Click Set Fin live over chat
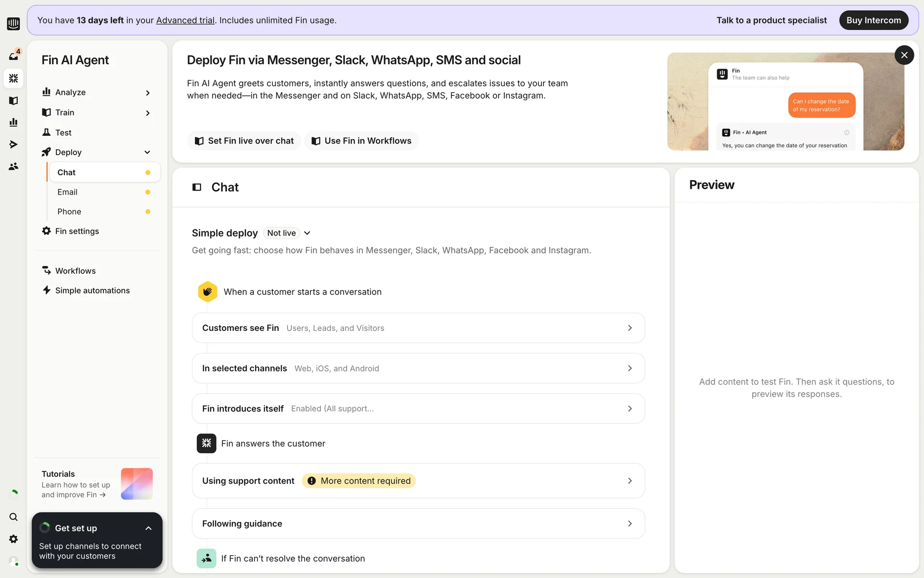The height and width of the screenshot is (578, 924). (244, 141)
